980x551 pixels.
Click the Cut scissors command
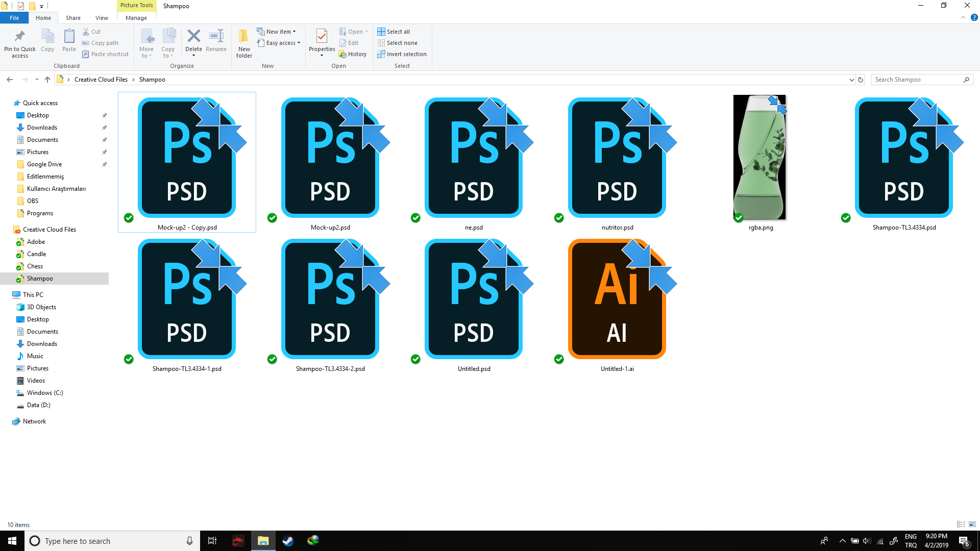[92, 32]
